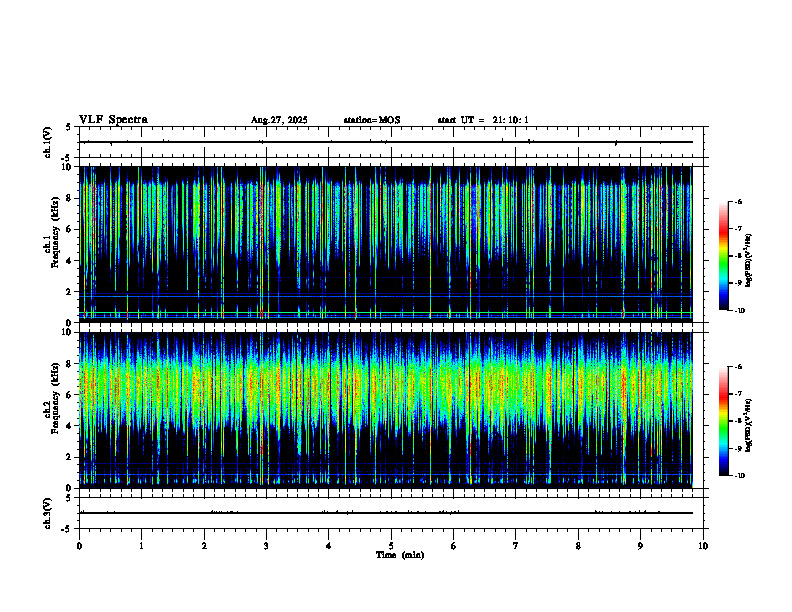792x612 pixels.
Task: Click the ch.3 voltage waveform trace
Action: [386, 513]
